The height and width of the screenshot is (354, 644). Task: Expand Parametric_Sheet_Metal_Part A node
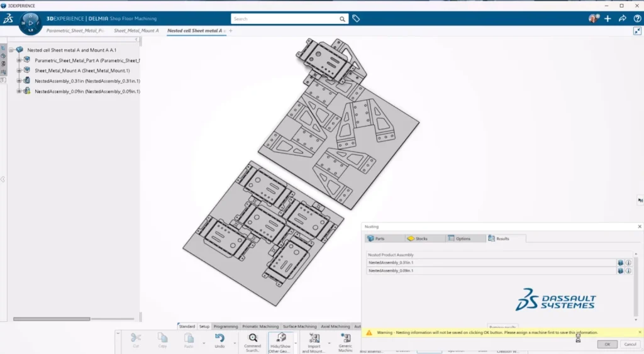coord(19,60)
